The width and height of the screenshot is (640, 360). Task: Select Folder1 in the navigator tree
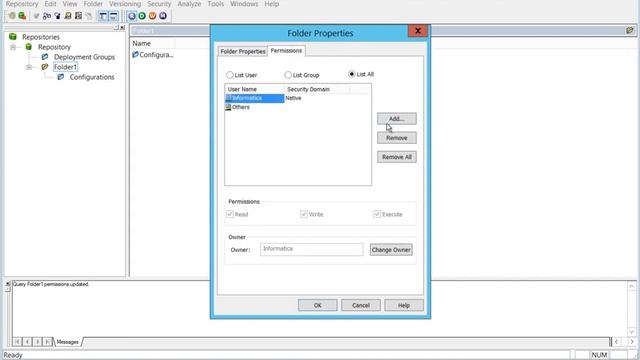pyautogui.click(x=65, y=67)
